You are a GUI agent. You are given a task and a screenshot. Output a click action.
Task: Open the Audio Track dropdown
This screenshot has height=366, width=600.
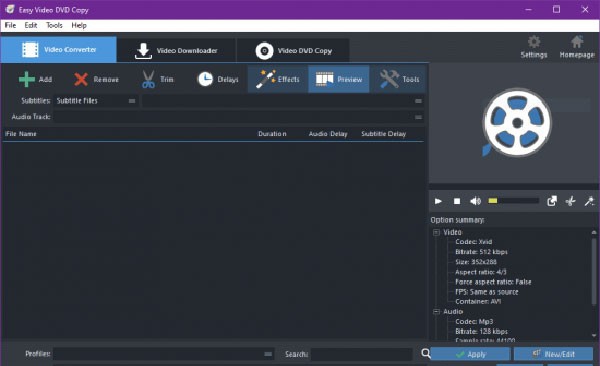coord(238,117)
